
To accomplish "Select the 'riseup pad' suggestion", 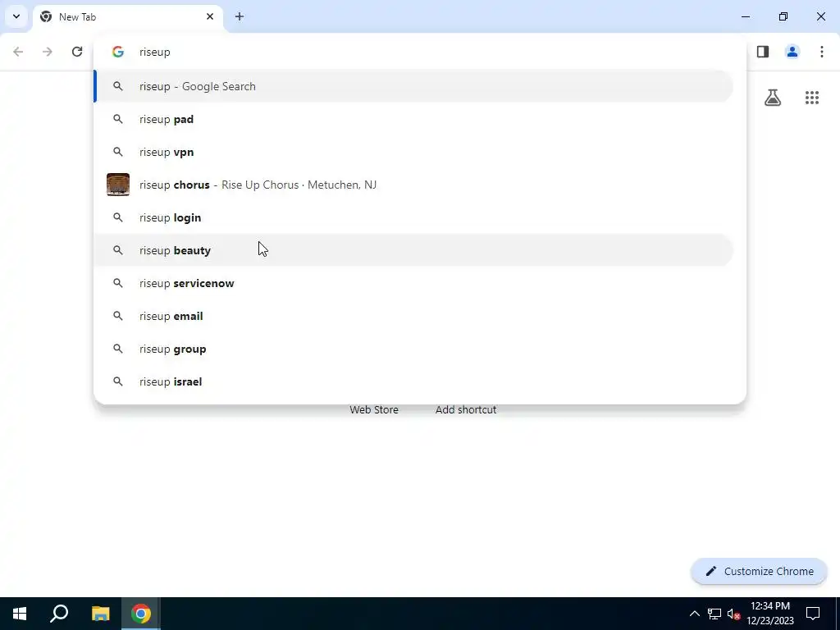I will [x=413, y=119].
